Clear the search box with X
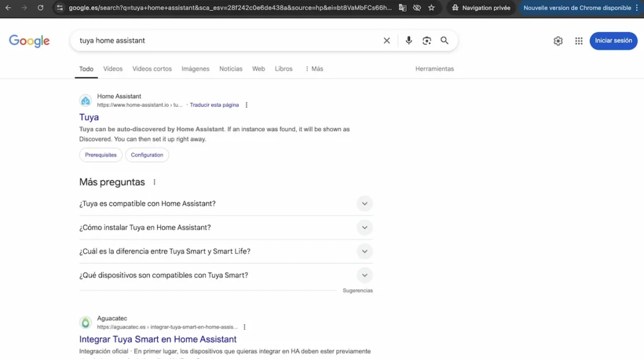 click(x=387, y=41)
